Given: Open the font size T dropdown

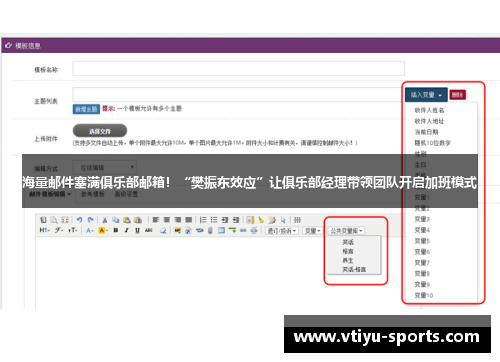Looking at the screenshot, I should pyautogui.click(x=73, y=230).
